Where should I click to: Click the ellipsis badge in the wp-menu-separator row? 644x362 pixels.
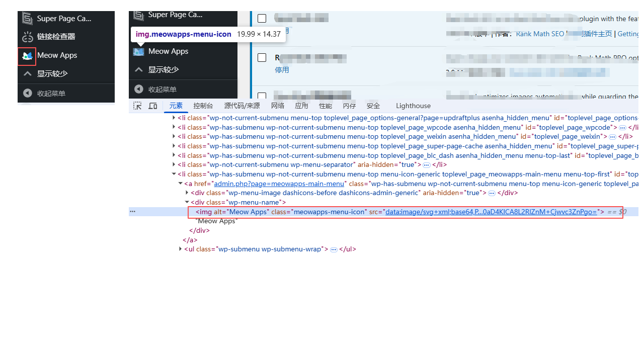tap(426, 165)
